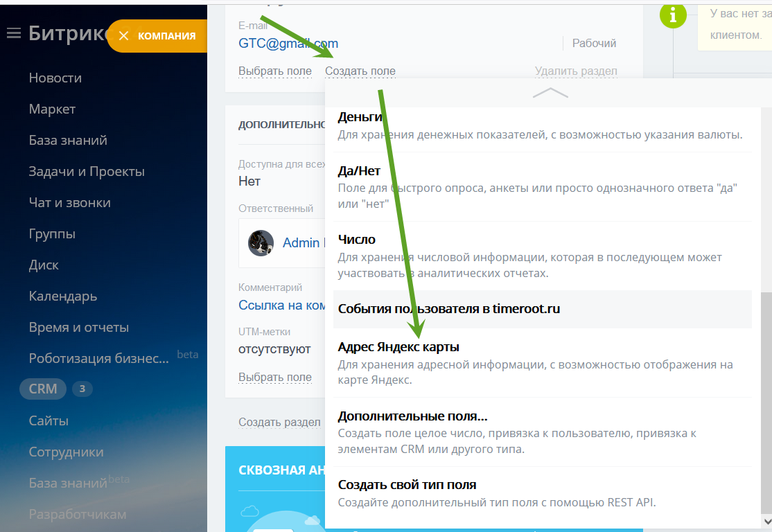Click the Ссылка на ком... comment link

pyautogui.click(x=281, y=305)
